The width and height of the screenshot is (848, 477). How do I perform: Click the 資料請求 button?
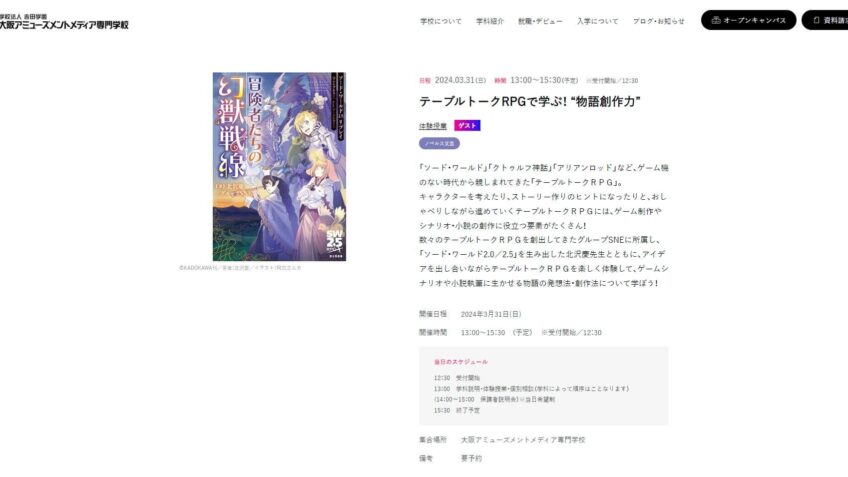[825, 20]
